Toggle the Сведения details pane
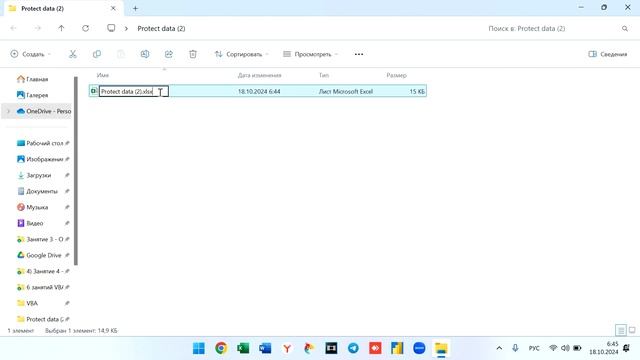 point(607,54)
